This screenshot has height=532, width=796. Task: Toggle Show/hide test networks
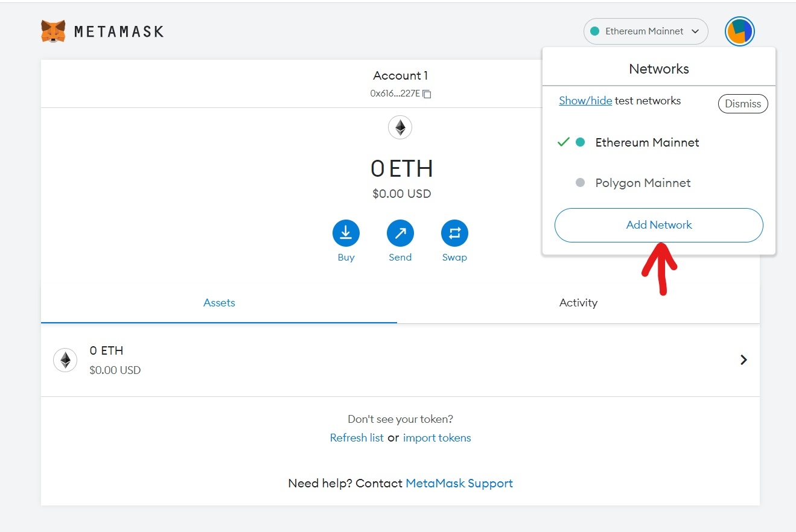coord(585,101)
